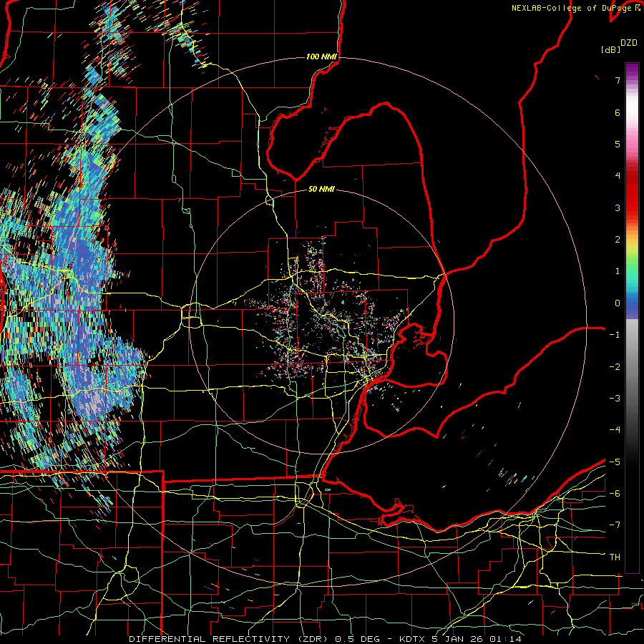644x644 pixels.
Task: Click the -7 dB scale value
Action: coord(615,525)
